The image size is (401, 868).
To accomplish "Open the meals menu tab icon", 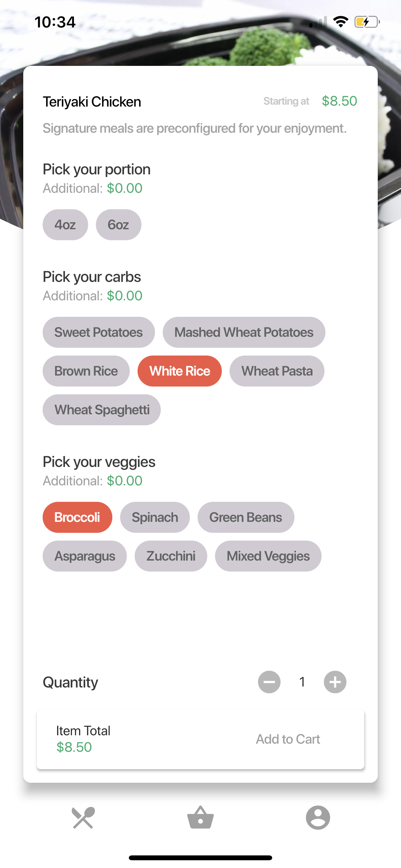I will pyautogui.click(x=83, y=817).
